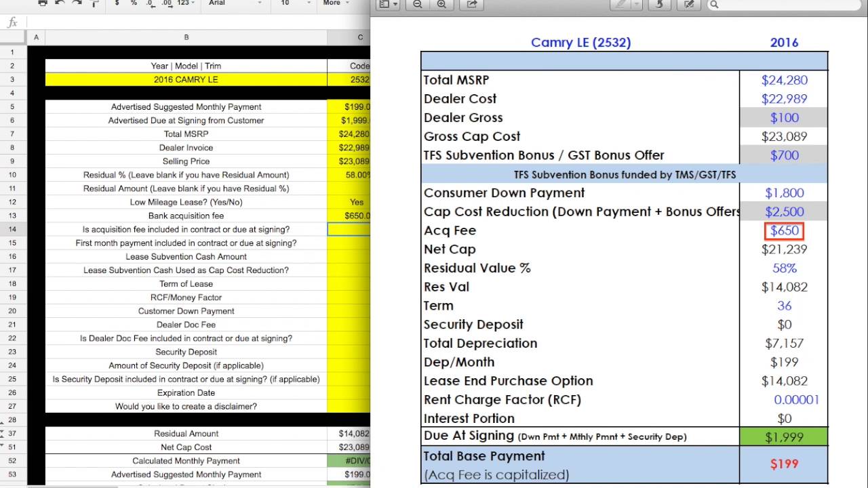868x488 pixels.
Task: Click the 'Bank acquisition fee' cell
Action: 186,216
